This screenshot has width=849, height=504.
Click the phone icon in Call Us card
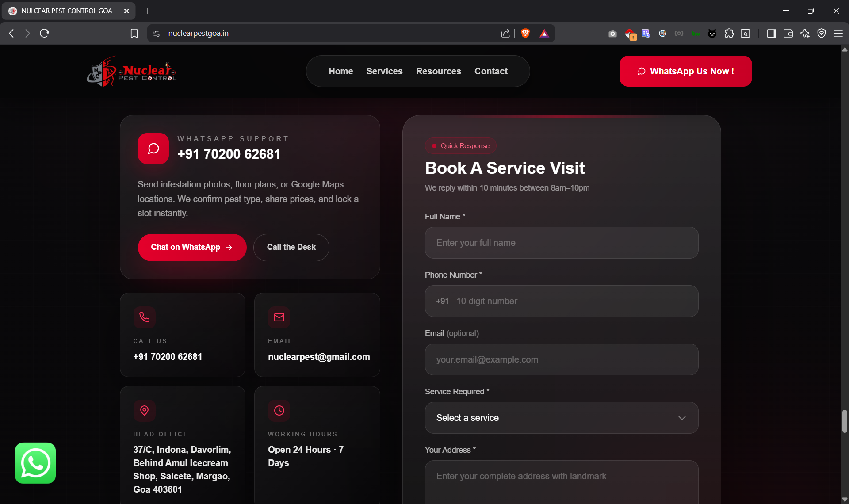144,317
